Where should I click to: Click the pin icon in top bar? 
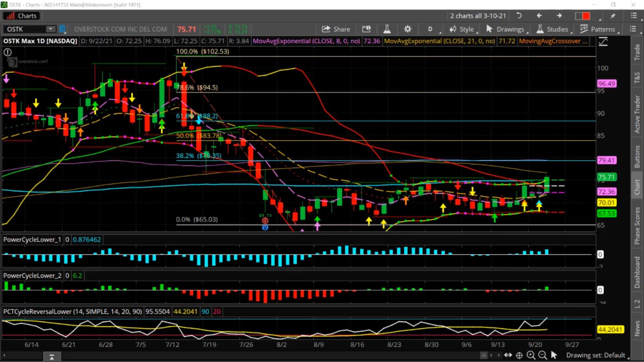click(x=613, y=16)
